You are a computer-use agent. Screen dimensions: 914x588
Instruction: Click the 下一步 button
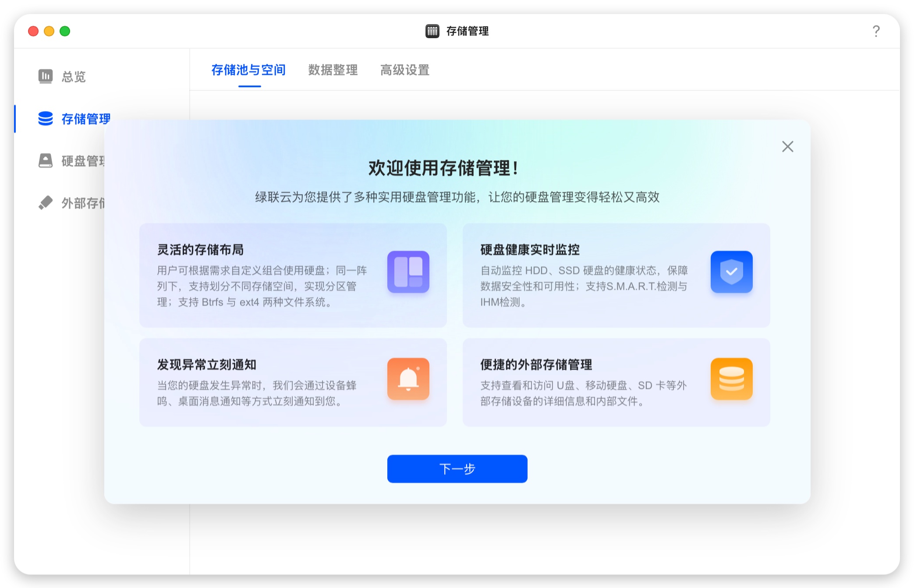pyautogui.click(x=457, y=469)
